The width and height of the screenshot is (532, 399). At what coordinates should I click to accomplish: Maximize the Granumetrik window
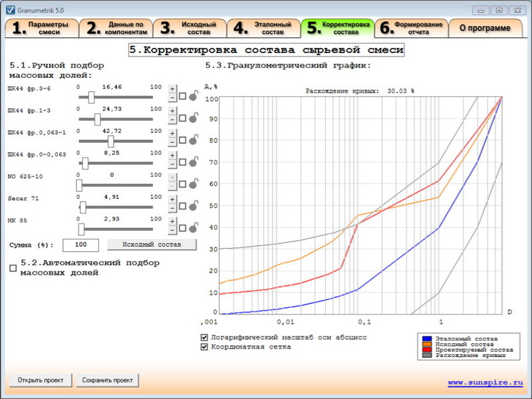(x=499, y=10)
